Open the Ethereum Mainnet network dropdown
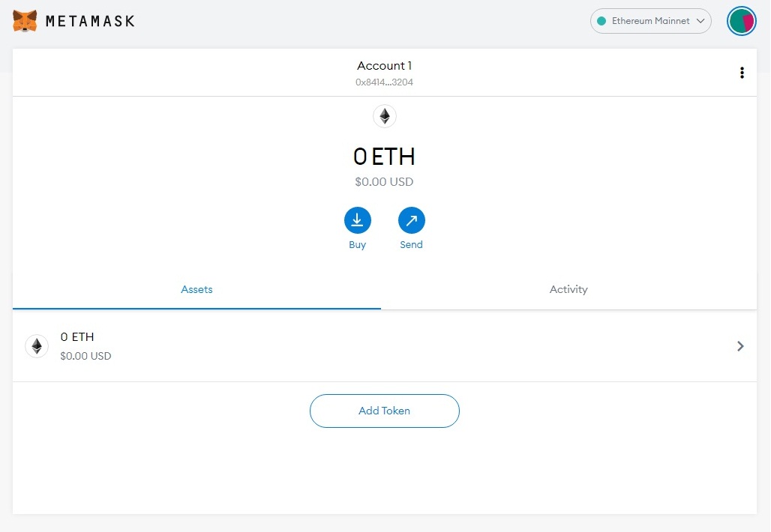Viewport: 771px width, 532px height. tap(649, 21)
